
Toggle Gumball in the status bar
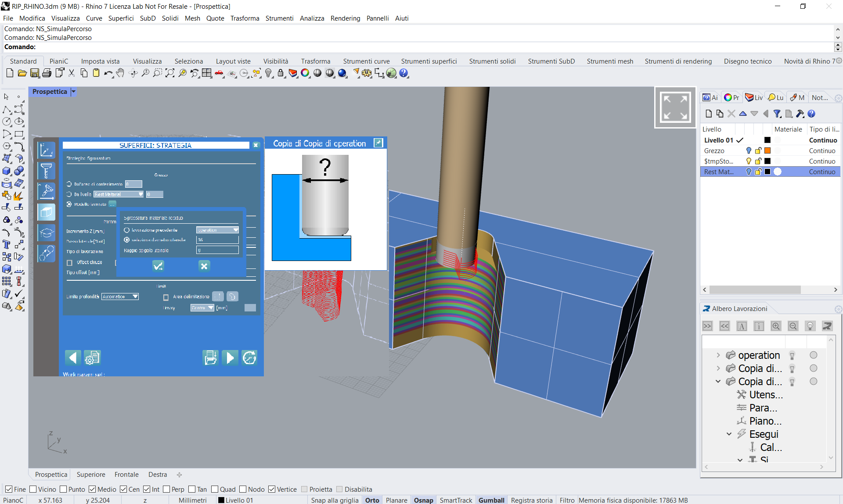point(491,500)
